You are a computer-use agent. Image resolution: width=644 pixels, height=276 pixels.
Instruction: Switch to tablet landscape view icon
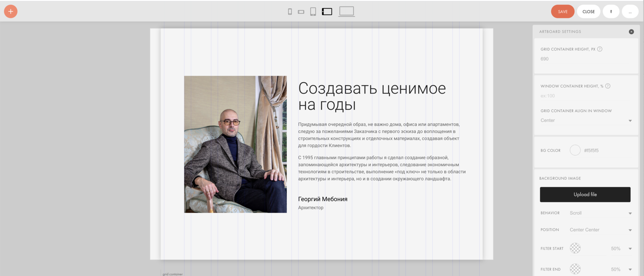click(327, 12)
